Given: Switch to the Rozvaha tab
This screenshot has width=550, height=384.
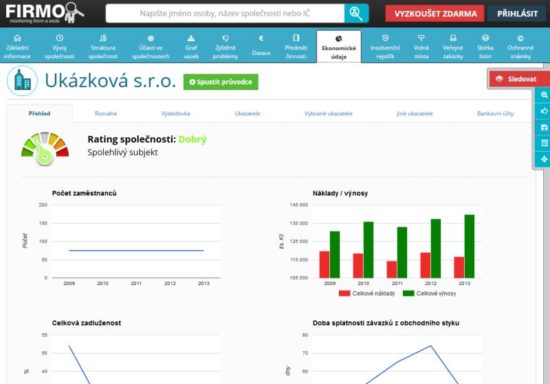Looking at the screenshot, I should point(106,114).
